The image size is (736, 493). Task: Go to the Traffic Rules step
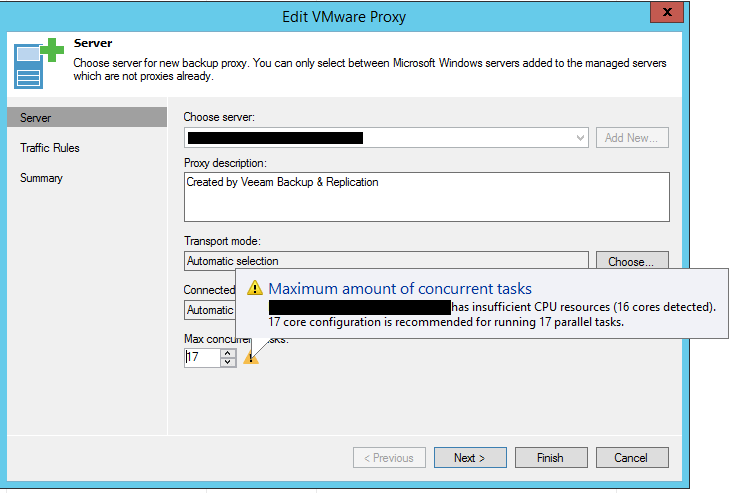pyautogui.click(x=50, y=148)
